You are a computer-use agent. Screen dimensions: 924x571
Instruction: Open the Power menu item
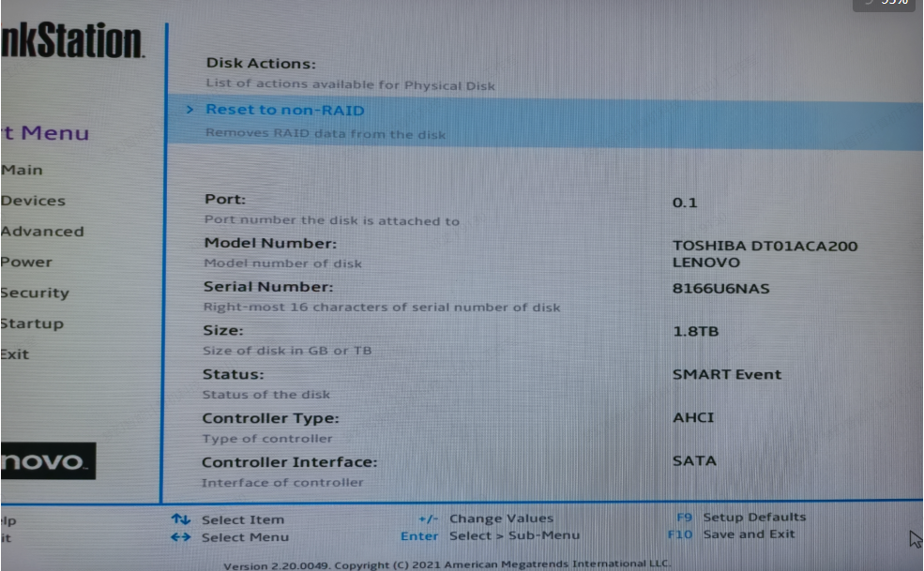coord(26,263)
